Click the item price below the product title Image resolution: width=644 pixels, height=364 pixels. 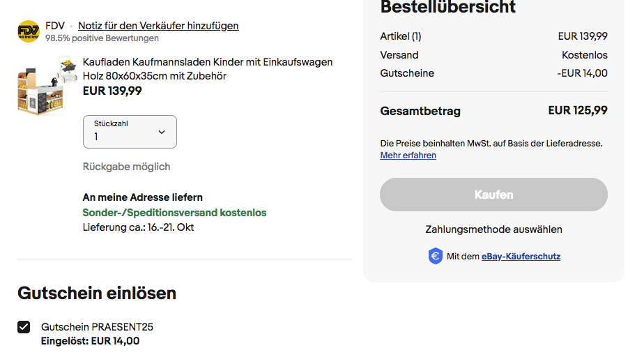pyautogui.click(x=112, y=91)
